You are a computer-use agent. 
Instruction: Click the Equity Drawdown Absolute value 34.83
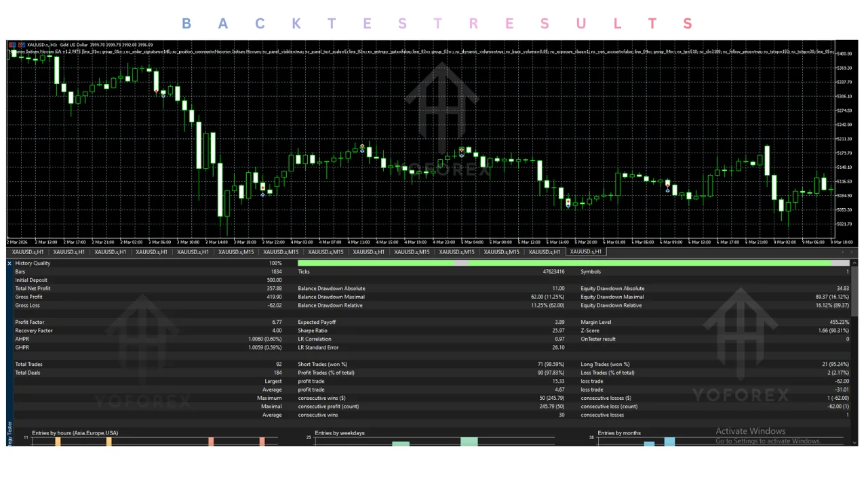842,289
